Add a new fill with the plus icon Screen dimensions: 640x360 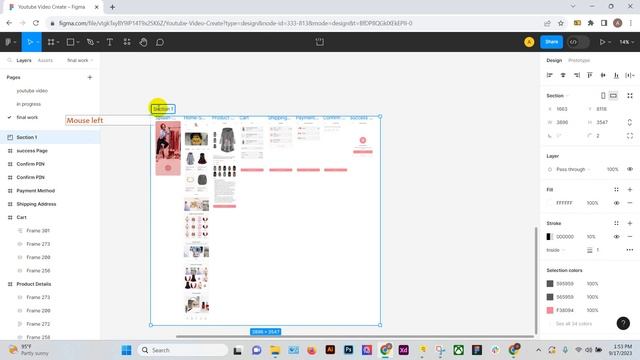[x=630, y=189]
